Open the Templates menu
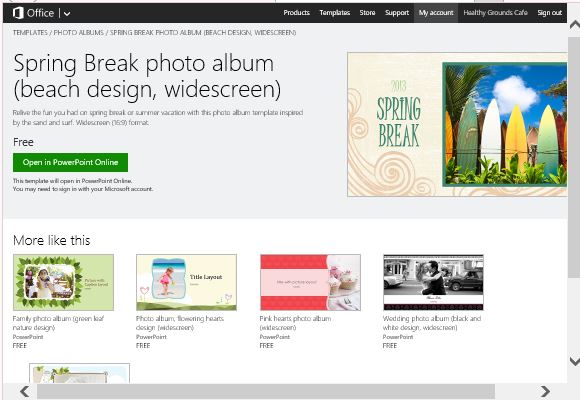The height and width of the screenshot is (400, 580). [x=334, y=13]
